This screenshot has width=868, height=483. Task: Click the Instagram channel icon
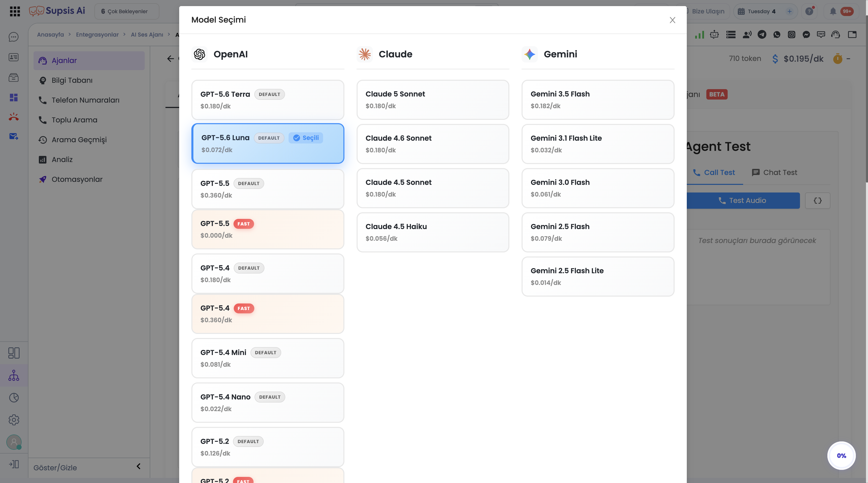pos(792,34)
